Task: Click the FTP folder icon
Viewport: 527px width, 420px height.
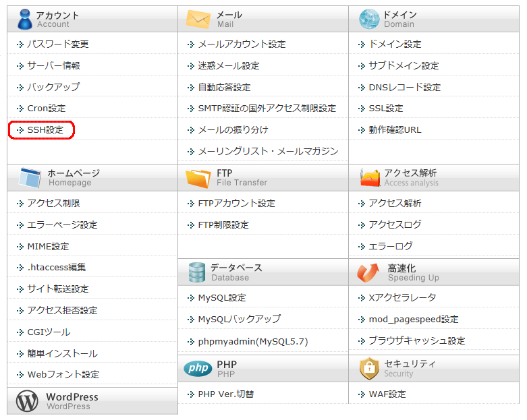Action: (198, 178)
